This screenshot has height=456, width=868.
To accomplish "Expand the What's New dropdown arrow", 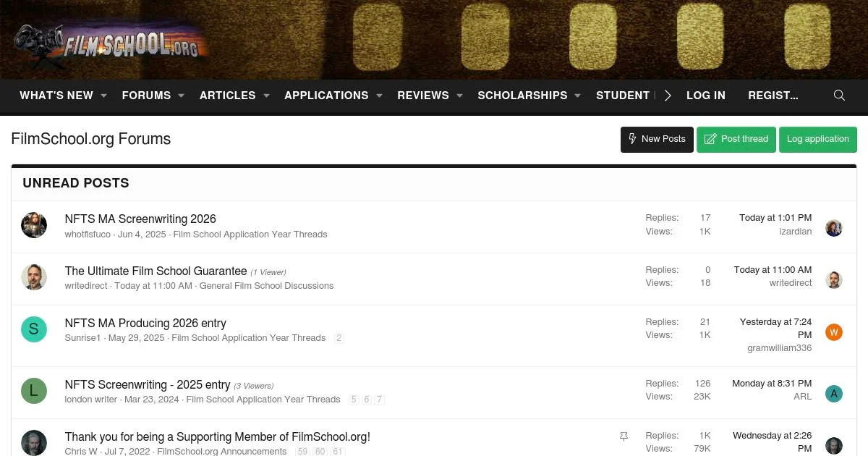I will point(103,96).
